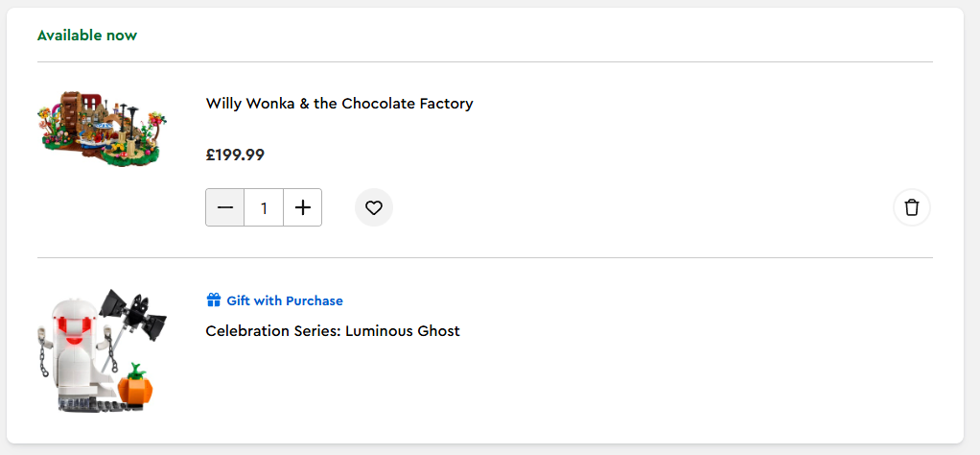Click the £199.99 price text
The image size is (980, 455).
pyautogui.click(x=235, y=155)
